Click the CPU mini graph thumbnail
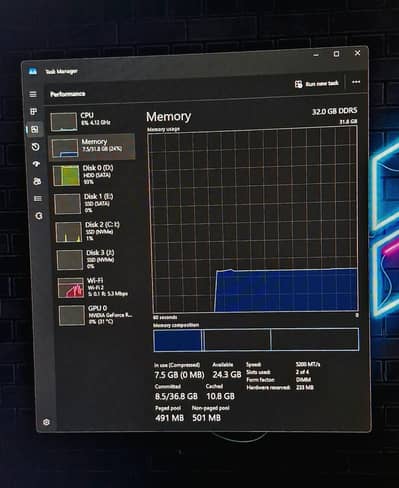 63,122
